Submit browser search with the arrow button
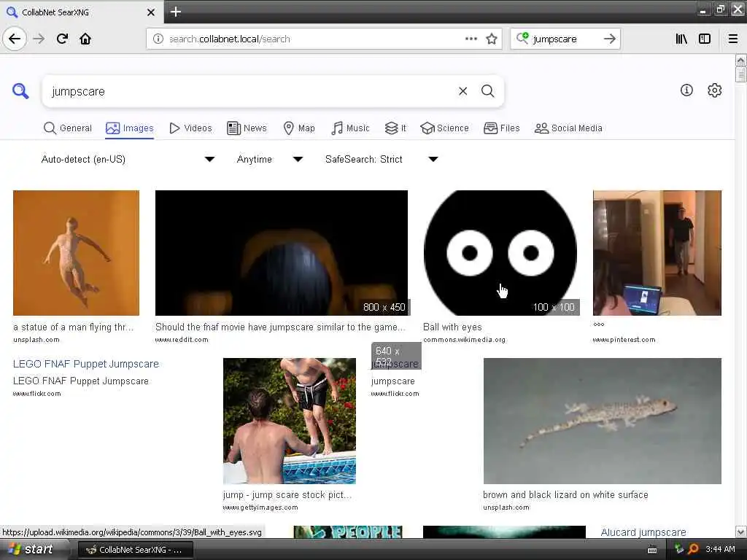This screenshot has height=560, width=747. click(610, 39)
